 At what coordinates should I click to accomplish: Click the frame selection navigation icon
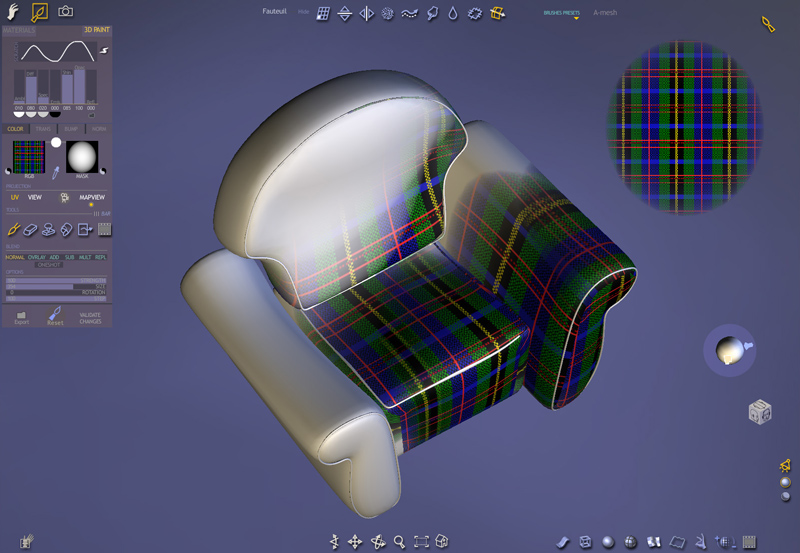pos(421,542)
